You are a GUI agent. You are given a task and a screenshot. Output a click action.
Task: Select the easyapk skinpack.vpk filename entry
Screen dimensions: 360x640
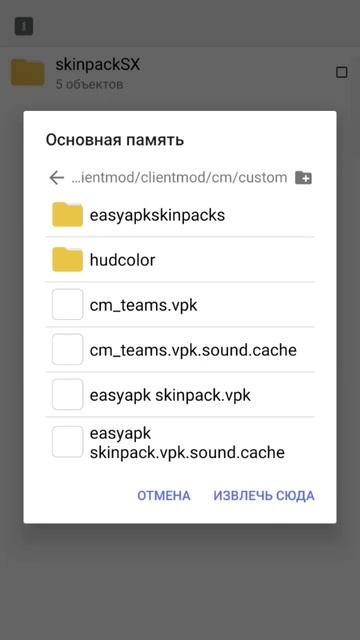coord(170,395)
